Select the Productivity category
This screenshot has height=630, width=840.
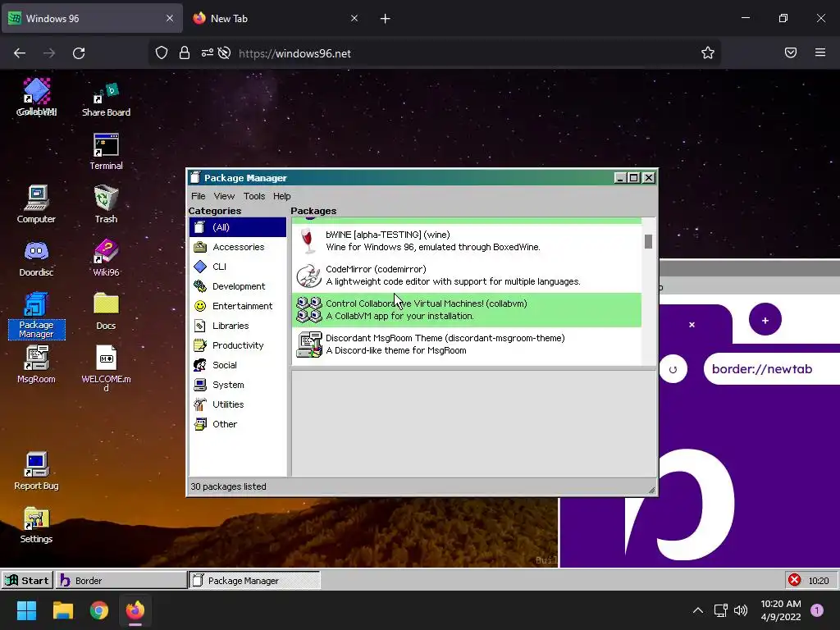238,345
